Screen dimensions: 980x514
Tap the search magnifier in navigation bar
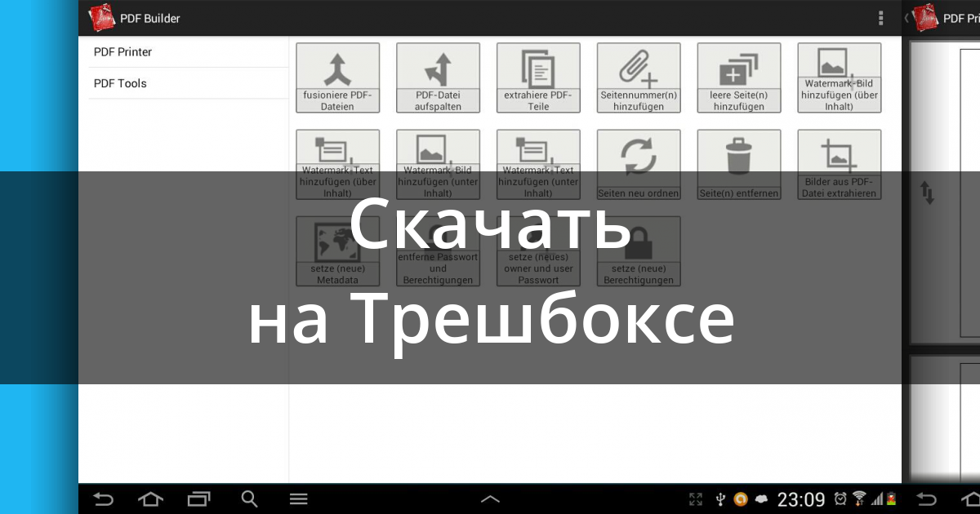(249, 498)
